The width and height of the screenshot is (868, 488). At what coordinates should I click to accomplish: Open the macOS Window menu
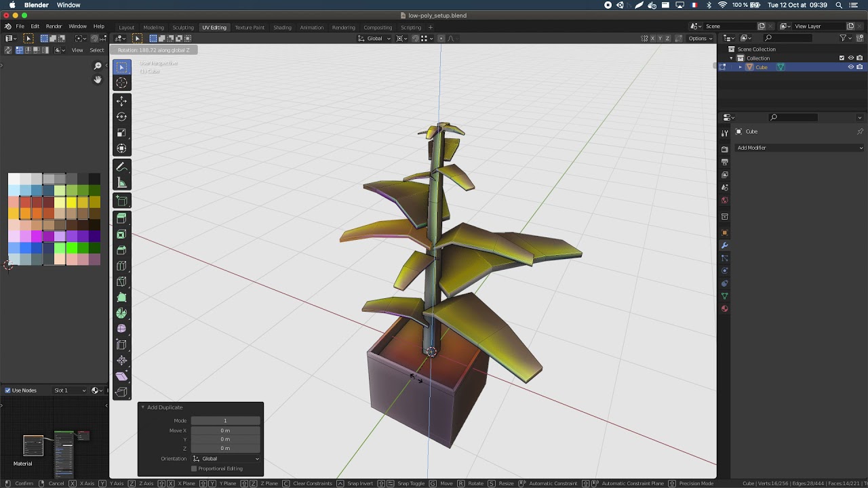(x=68, y=5)
